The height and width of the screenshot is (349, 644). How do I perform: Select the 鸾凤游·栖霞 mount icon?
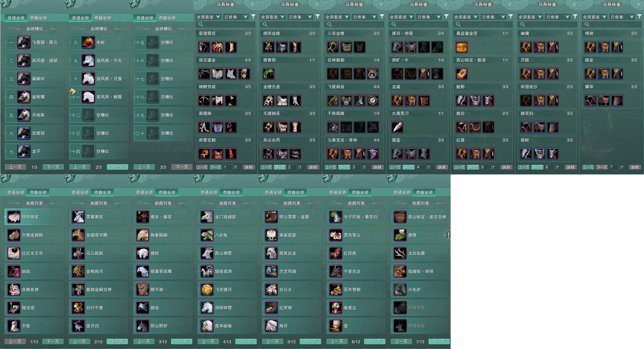(88, 97)
